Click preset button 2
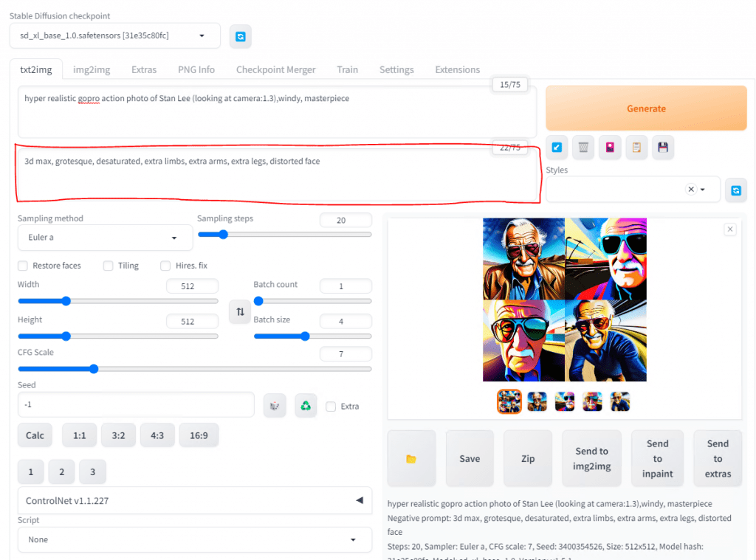756x560 pixels. click(62, 472)
